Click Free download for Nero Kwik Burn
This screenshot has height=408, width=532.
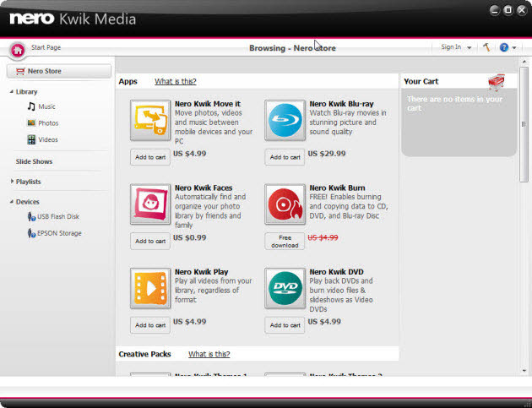click(285, 242)
